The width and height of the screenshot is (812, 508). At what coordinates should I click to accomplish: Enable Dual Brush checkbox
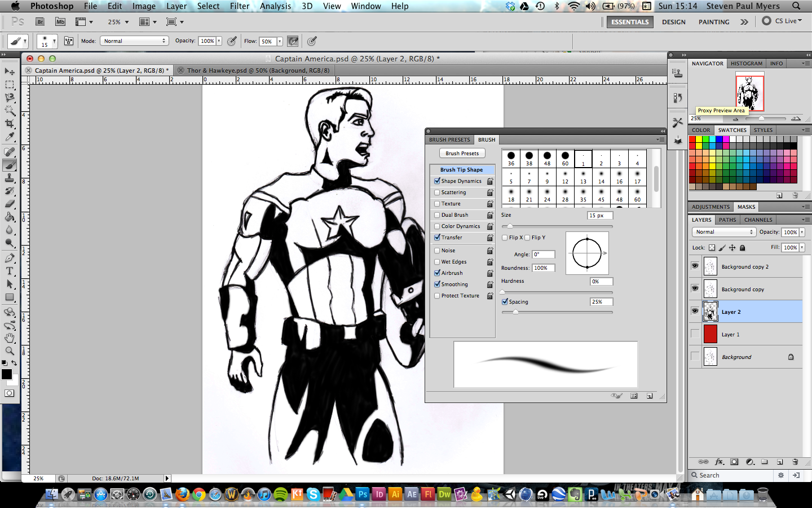(437, 215)
